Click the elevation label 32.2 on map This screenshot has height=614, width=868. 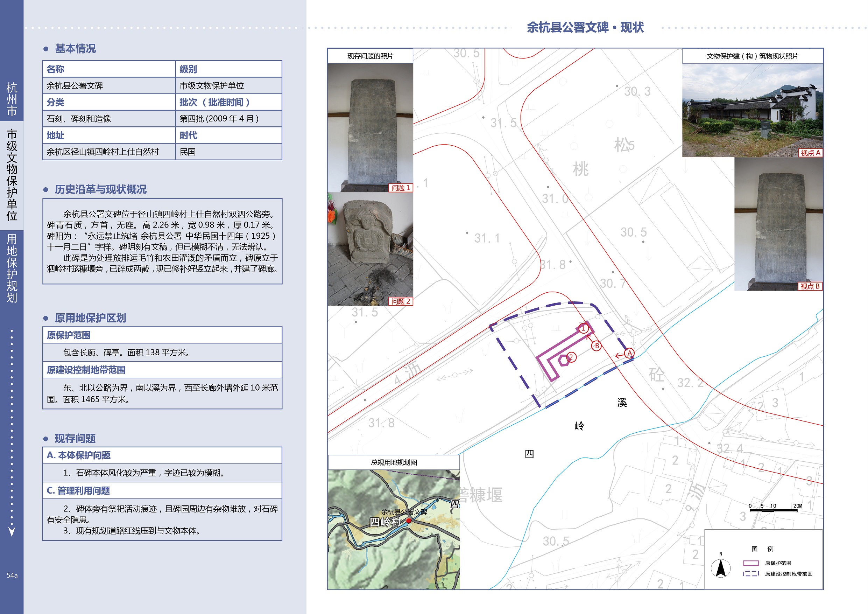[690, 383]
